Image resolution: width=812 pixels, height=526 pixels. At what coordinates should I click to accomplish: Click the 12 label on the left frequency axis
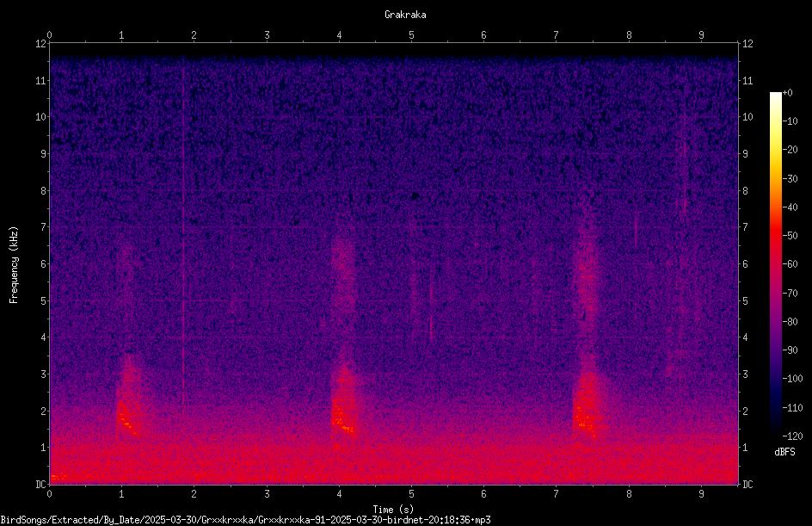(x=40, y=44)
